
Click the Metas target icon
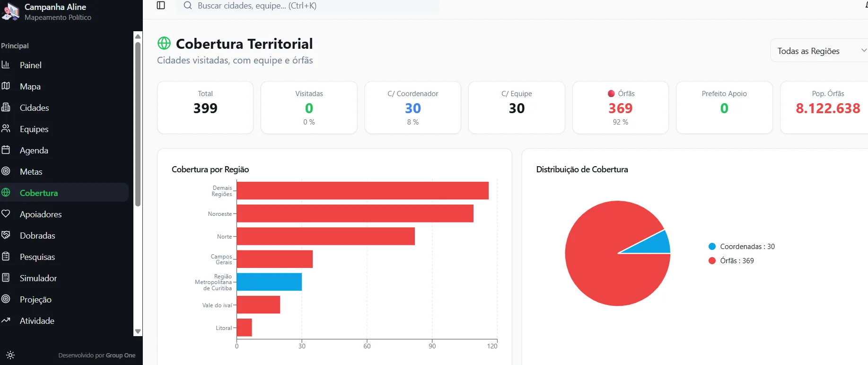tap(6, 171)
